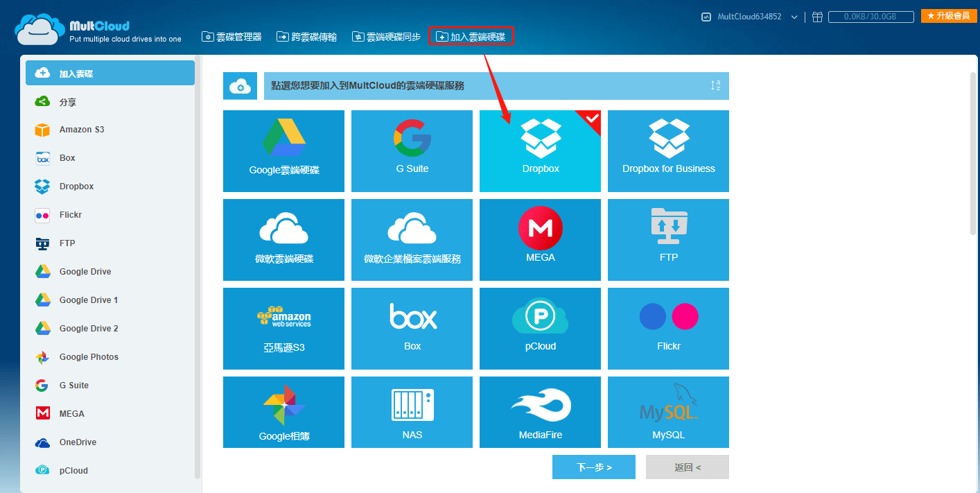Open Box drive in sidebar list
980x493 pixels.
[110, 158]
